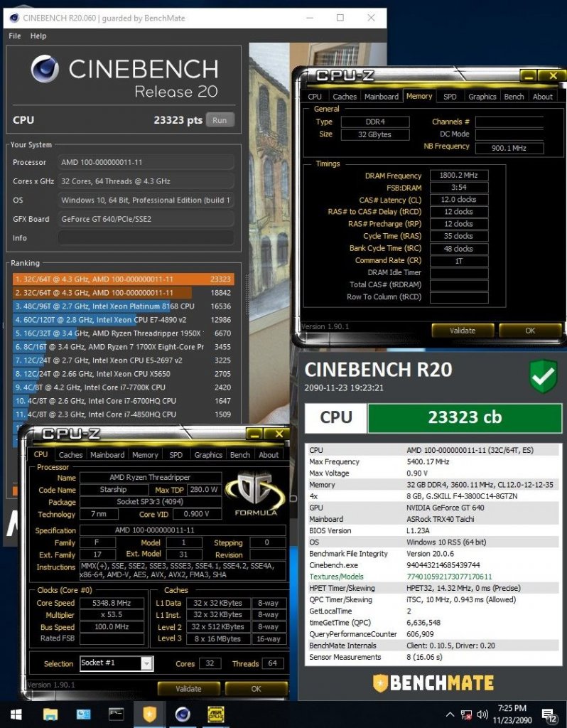The image size is (567, 728).
Task: Open the Windows Start menu
Action: tap(16, 715)
